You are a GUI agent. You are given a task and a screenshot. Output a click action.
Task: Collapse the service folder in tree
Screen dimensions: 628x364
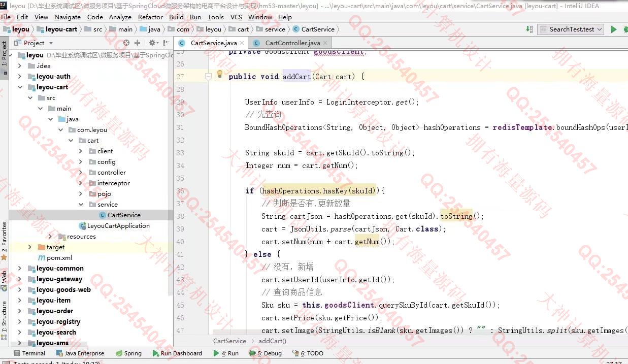tap(81, 205)
